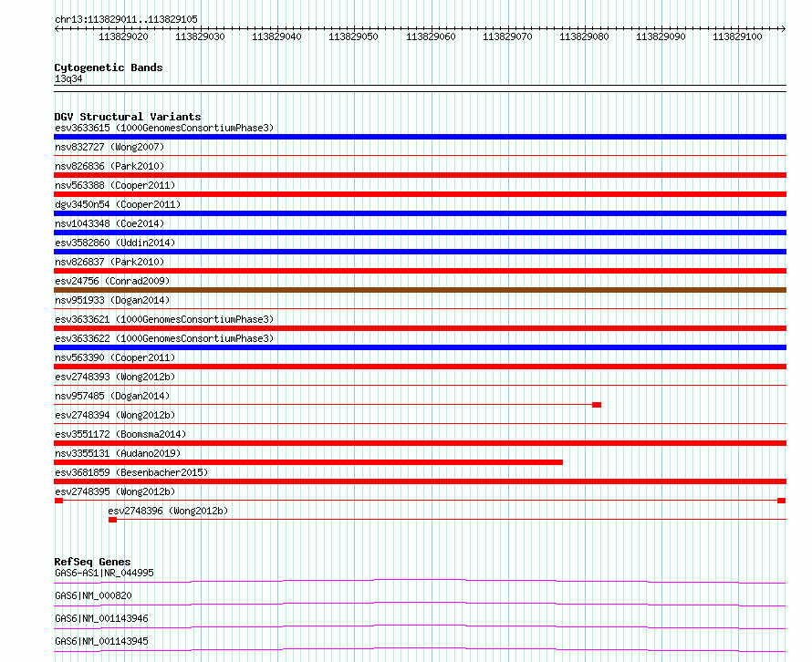
Task: Click ruler position 113829090
Action: 661,36
